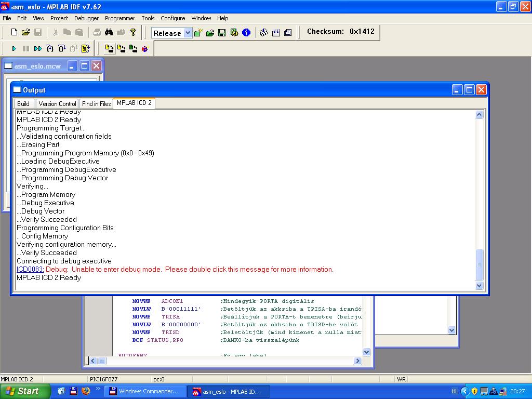The height and width of the screenshot is (399, 532).
Task: Open the View menu
Action: click(38, 18)
